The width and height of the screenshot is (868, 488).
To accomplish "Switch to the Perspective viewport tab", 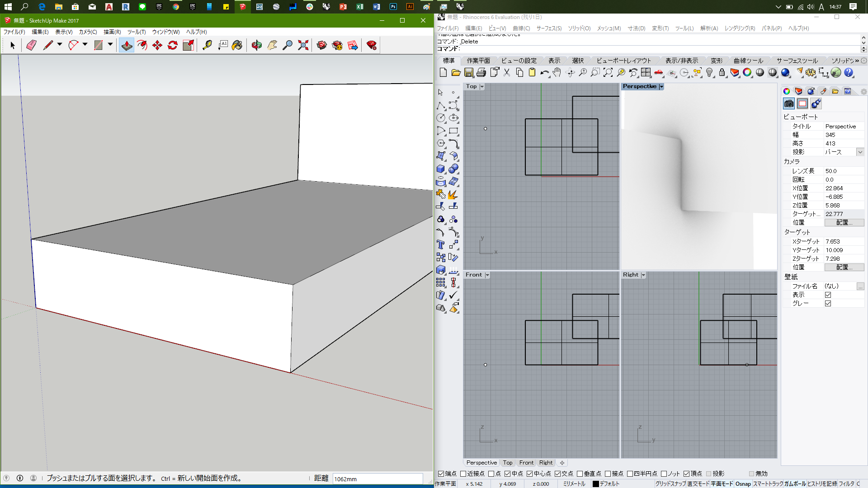I will [481, 462].
